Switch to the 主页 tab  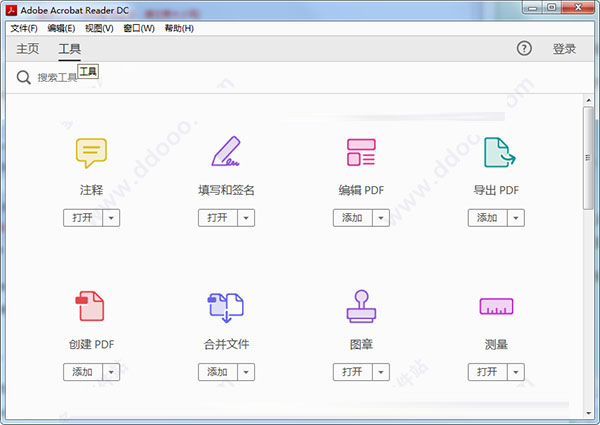[x=28, y=49]
